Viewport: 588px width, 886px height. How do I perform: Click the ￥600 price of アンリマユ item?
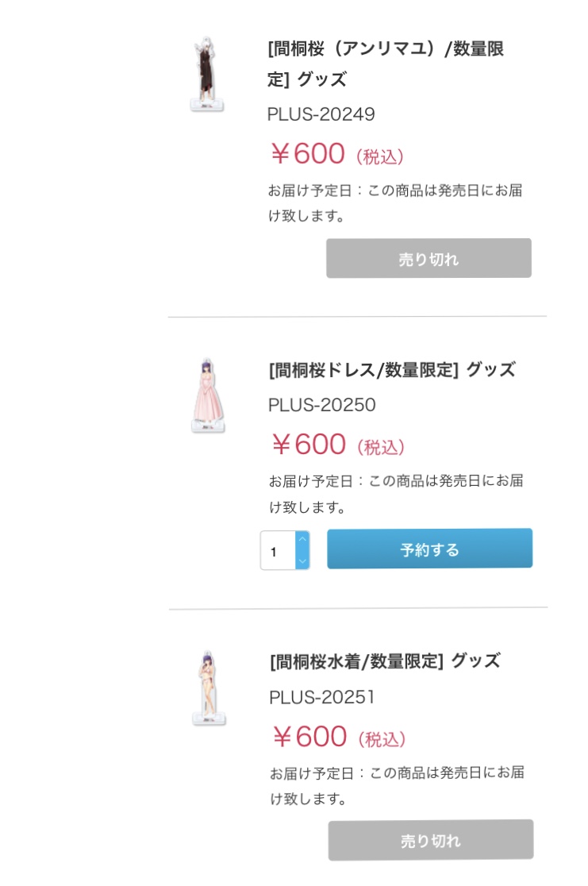tap(308, 153)
